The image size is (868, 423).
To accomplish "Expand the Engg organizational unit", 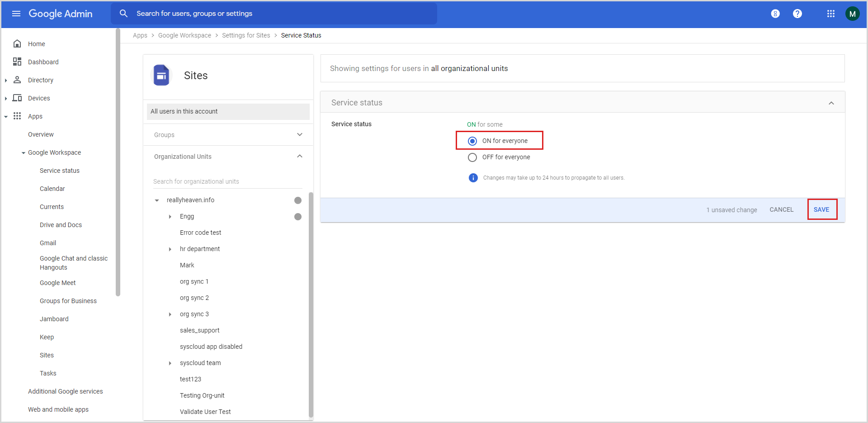I will [170, 217].
